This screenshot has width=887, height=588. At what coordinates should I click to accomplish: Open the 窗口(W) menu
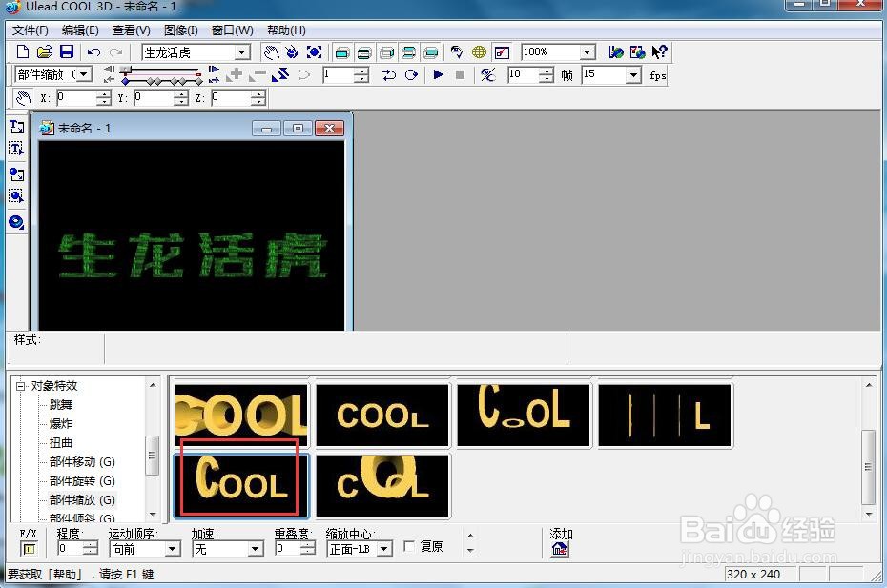(x=232, y=30)
